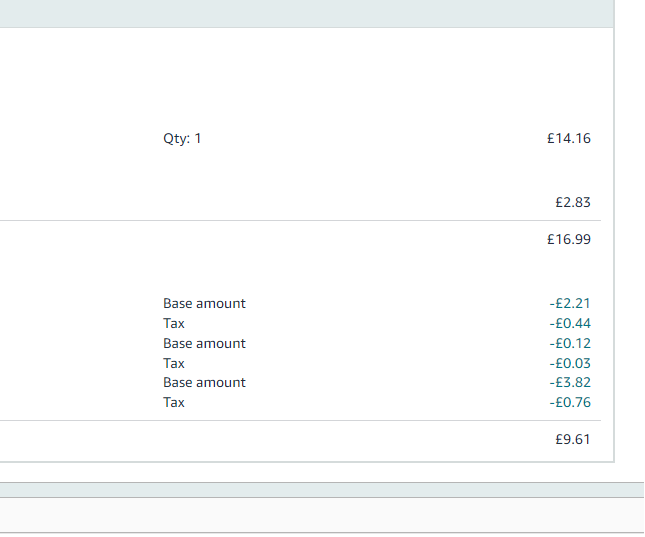Click the grey section bar below the panel
Image resolution: width=645 pixels, height=537 pixels.
pos(322,490)
